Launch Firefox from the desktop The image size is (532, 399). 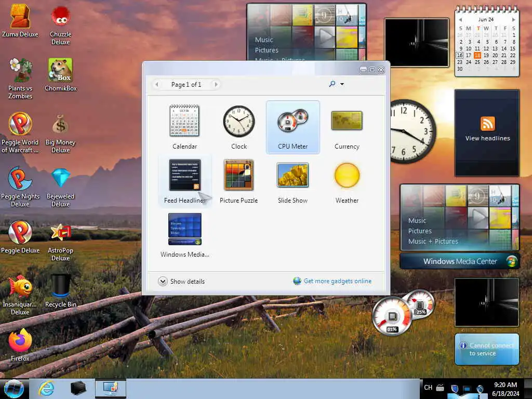tap(20, 345)
